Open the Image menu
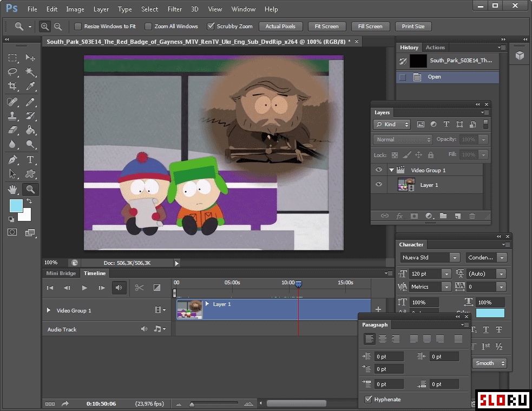Screen dimensions: 532x411 tap(75, 9)
